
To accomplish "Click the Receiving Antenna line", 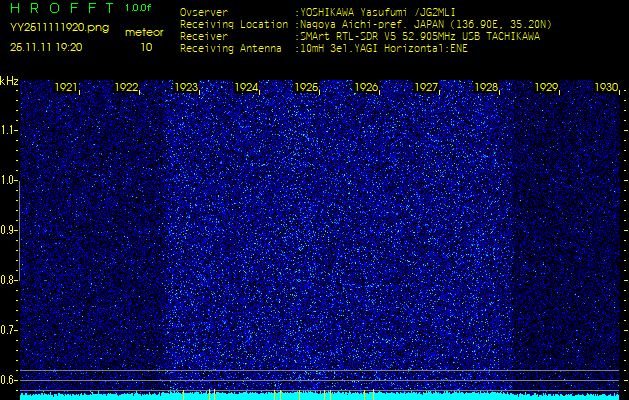I will click(x=324, y=49).
